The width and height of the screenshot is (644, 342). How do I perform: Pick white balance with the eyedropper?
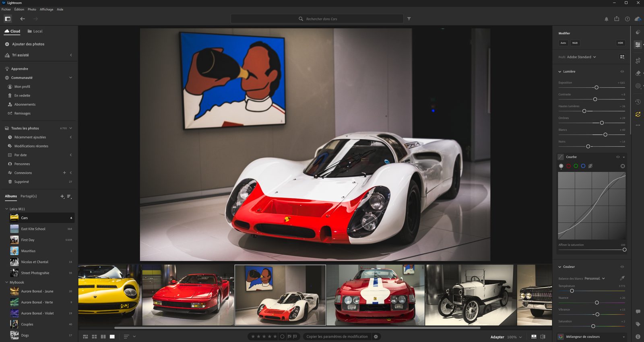point(622,278)
